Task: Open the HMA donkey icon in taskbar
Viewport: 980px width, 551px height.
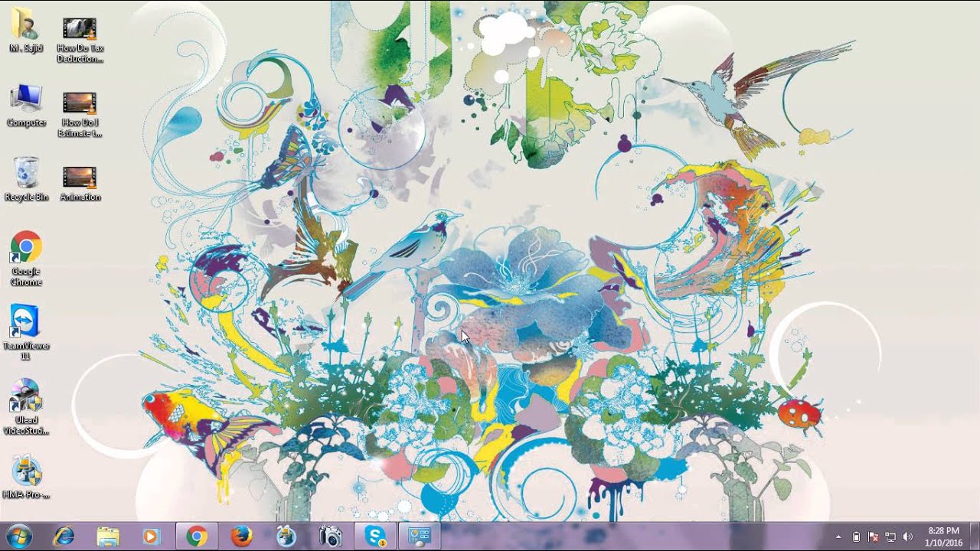Action: [x=286, y=536]
